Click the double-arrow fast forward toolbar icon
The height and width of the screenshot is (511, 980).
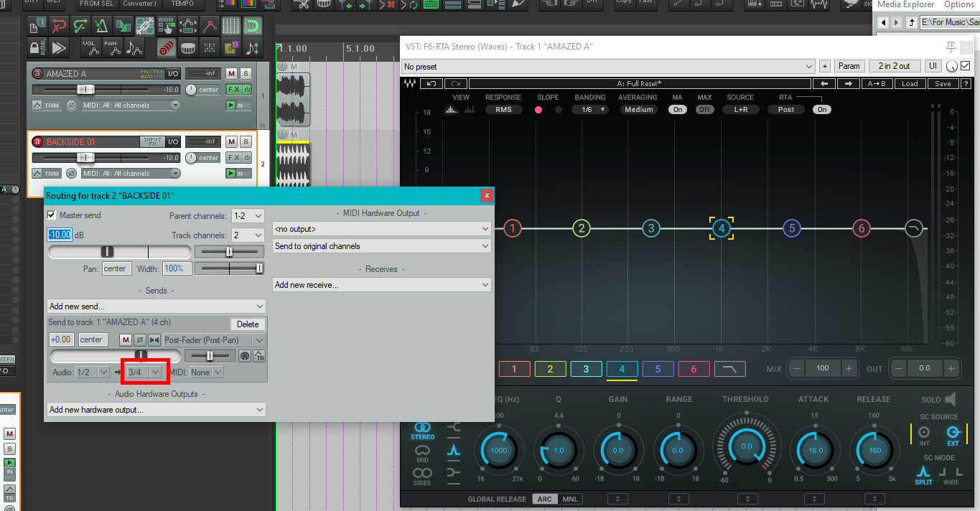pyautogui.click(x=58, y=48)
